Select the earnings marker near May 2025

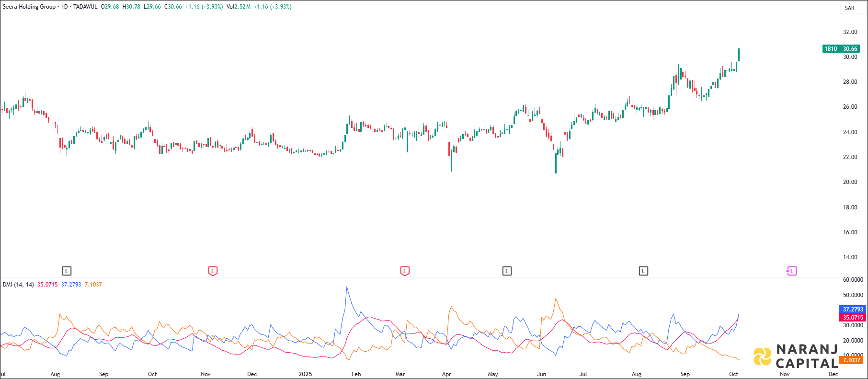point(507,271)
